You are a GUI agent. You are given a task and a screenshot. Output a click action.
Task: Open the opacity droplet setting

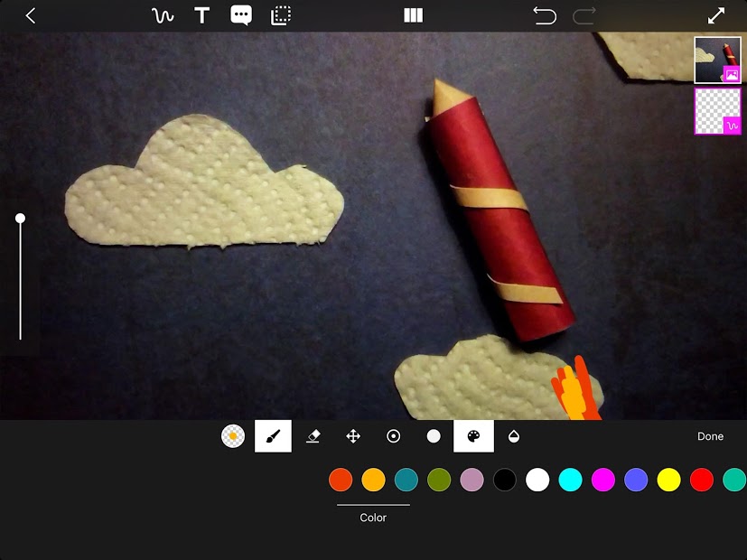click(514, 436)
